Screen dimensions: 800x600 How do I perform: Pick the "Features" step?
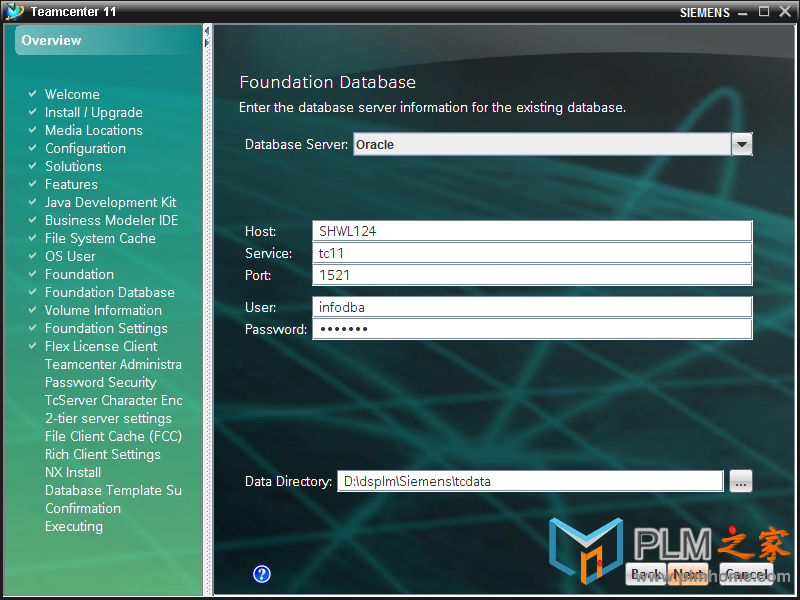pyautogui.click(x=71, y=184)
